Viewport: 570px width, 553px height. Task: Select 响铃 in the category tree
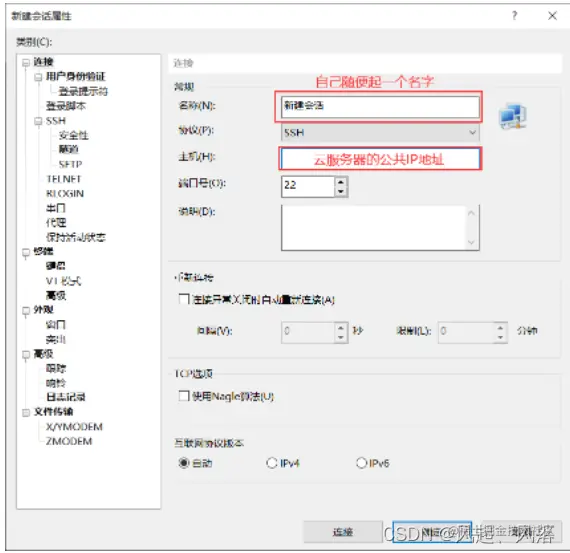point(56,383)
